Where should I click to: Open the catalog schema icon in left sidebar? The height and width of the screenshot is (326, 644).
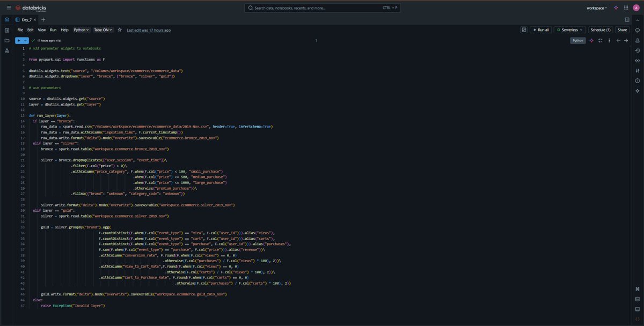click(x=7, y=50)
